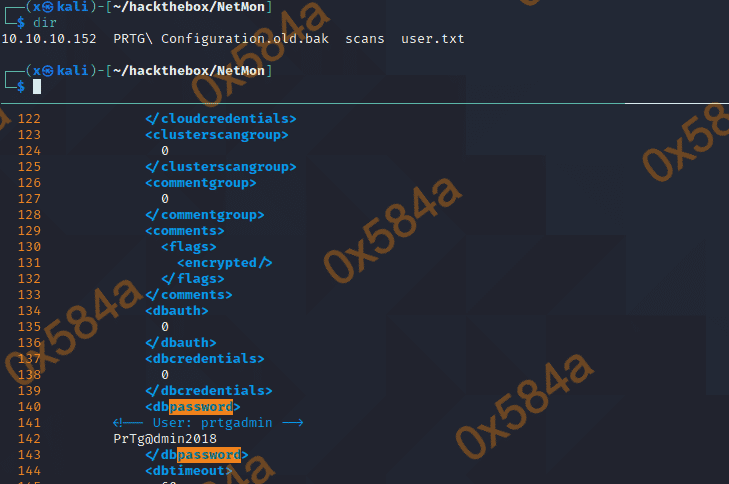Click the encrypted self-closing tag
This screenshot has width=729, height=484.
click(x=225, y=262)
